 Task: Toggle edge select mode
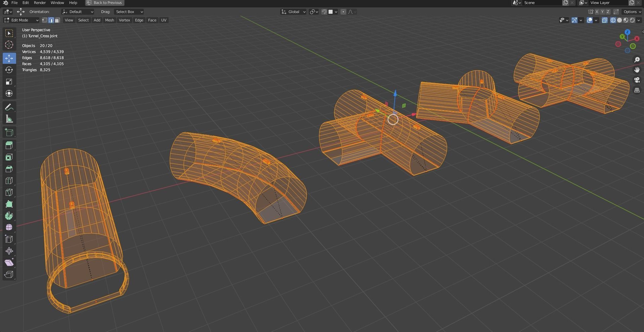tap(51, 20)
